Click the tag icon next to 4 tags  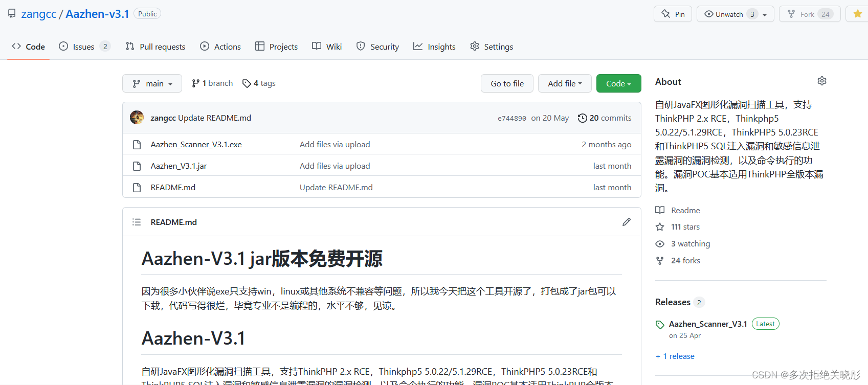click(247, 83)
